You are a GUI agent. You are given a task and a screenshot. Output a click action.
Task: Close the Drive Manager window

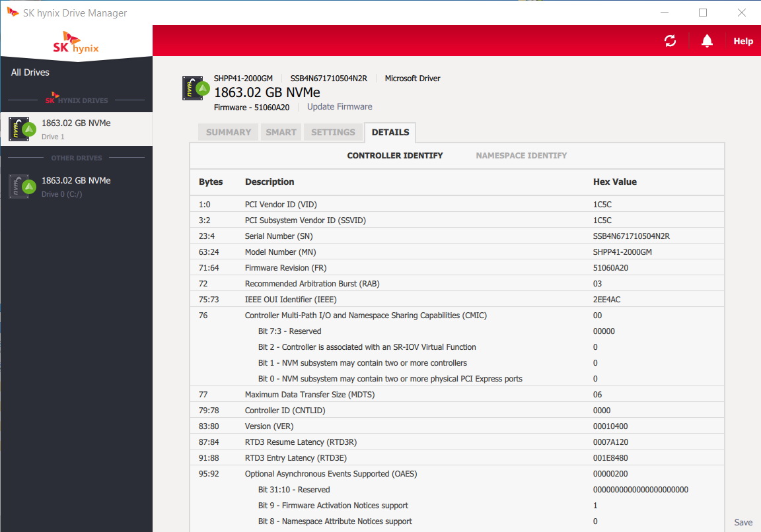coord(742,13)
